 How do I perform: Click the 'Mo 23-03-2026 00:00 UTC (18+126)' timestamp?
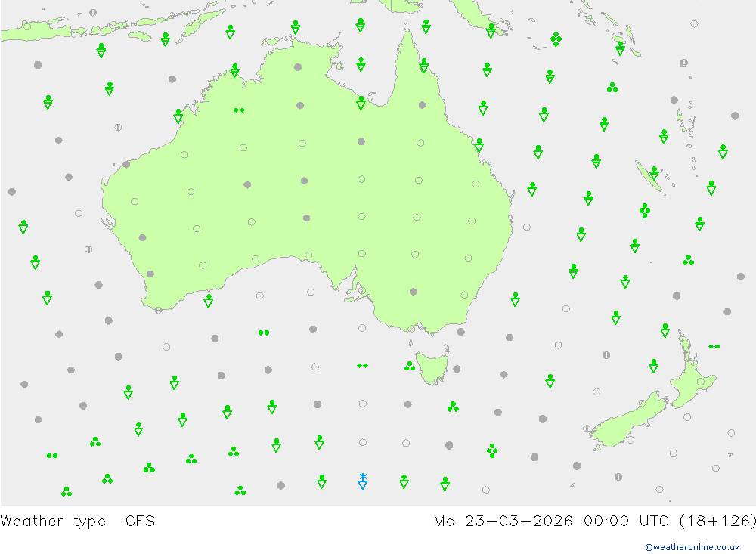(594, 521)
